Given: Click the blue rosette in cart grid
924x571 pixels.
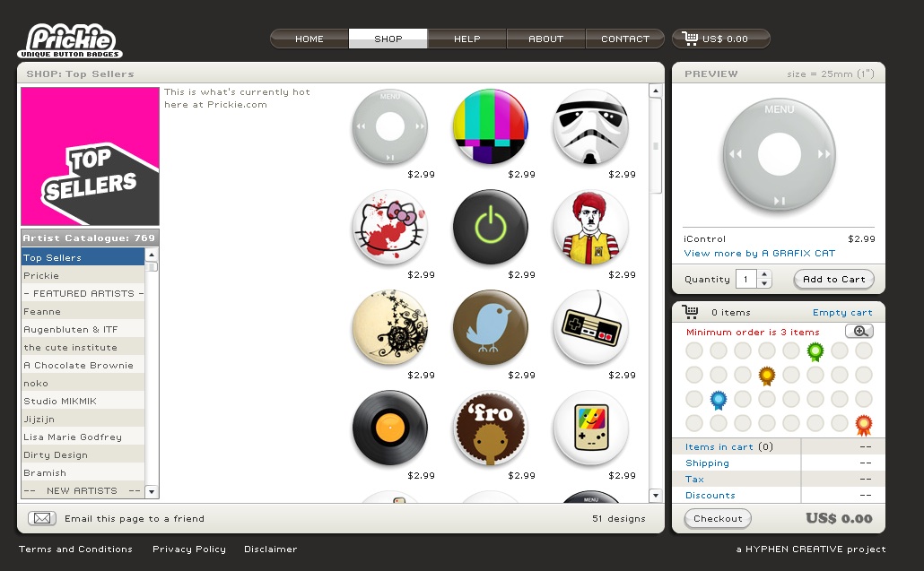Looking at the screenshot, I should (x=719, y=400).
